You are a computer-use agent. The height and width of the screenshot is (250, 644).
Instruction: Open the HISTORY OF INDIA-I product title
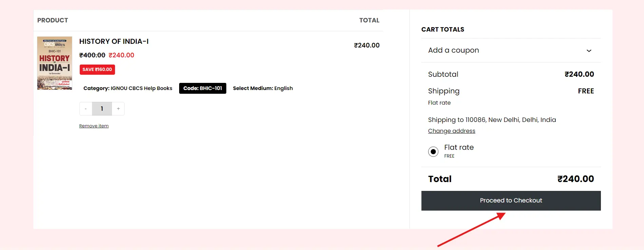pos(114,41)
